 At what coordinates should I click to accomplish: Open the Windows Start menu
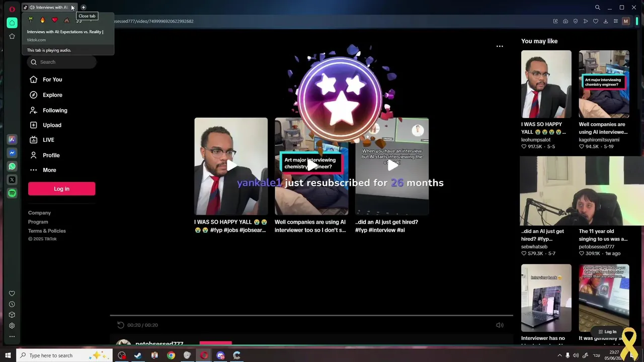coord(8,355)
